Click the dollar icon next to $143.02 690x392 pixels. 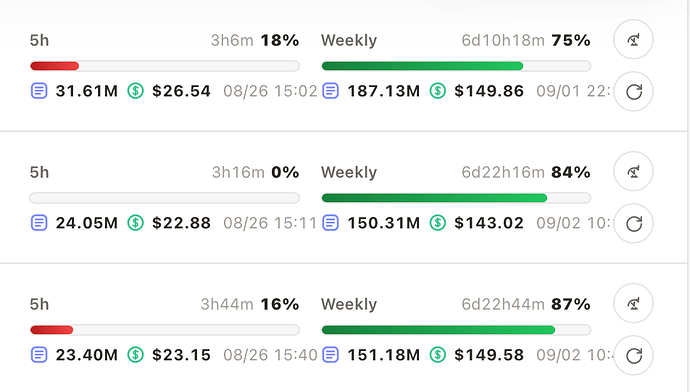(x=437, y=223)
